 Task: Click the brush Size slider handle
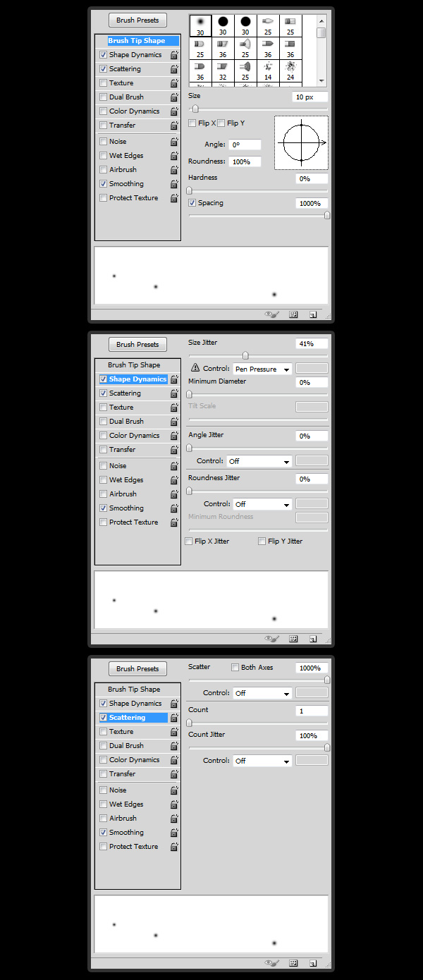[x=195, y=109]
